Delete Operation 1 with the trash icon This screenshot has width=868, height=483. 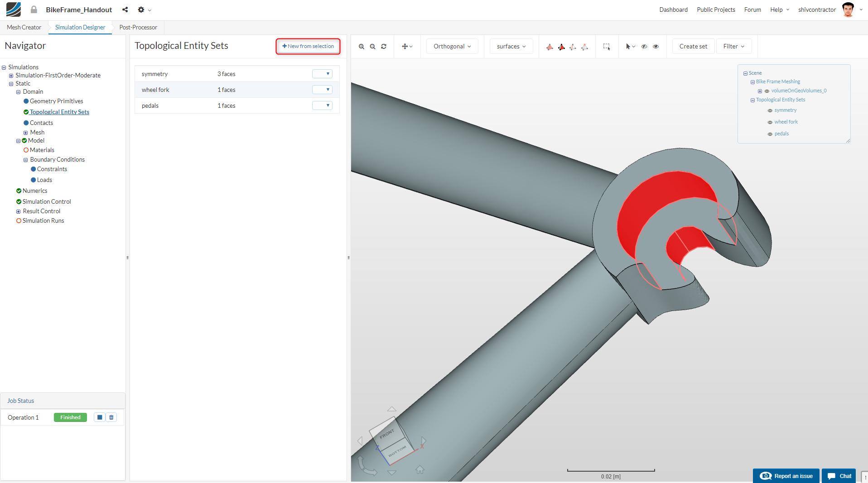tap(111, 417)
